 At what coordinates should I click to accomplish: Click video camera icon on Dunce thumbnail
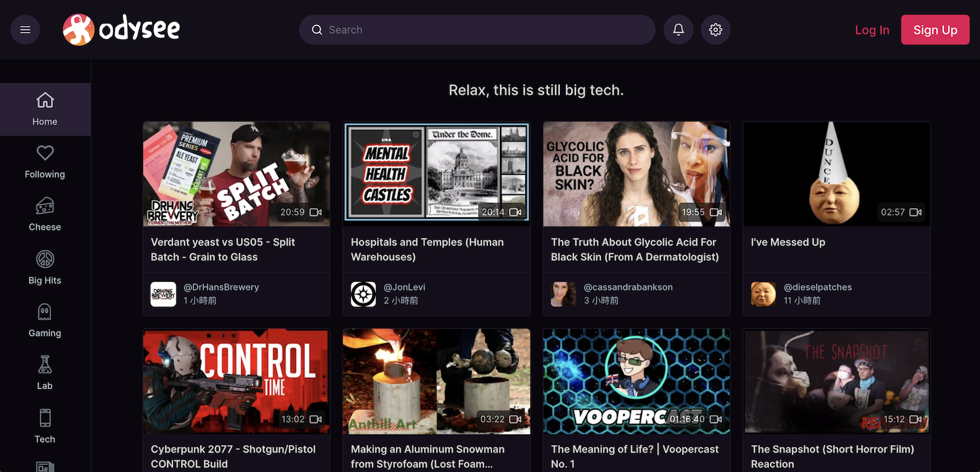(915, 212)
